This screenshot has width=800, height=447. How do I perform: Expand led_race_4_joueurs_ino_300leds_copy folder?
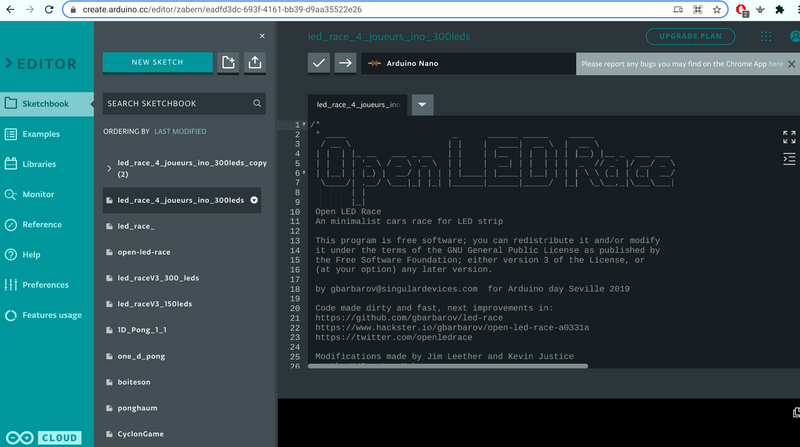[109, 168]
